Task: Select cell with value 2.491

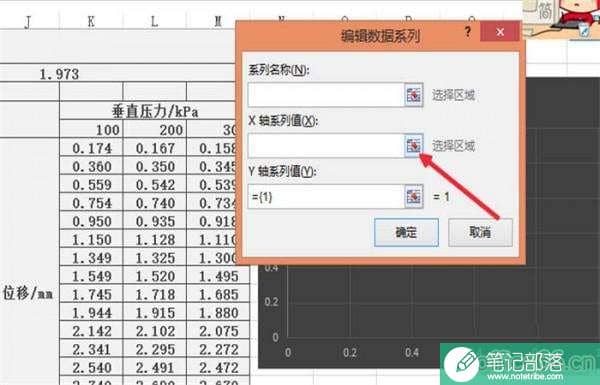Action: [x=155, y=368]
